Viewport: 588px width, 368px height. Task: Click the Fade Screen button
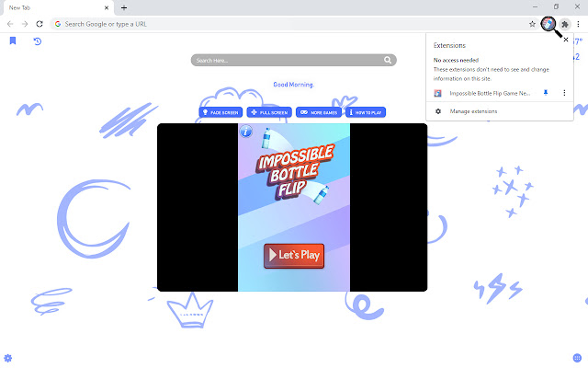coord(220,112)
